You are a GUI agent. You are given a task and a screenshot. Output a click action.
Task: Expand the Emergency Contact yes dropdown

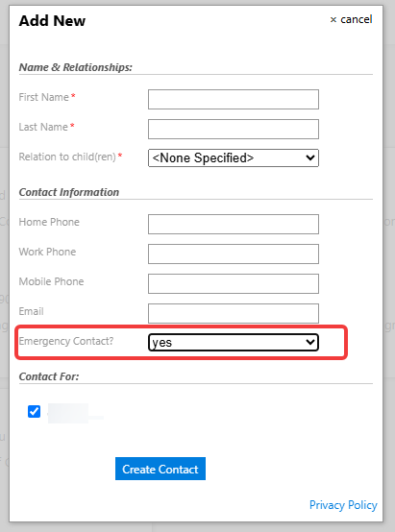[234, 342]
